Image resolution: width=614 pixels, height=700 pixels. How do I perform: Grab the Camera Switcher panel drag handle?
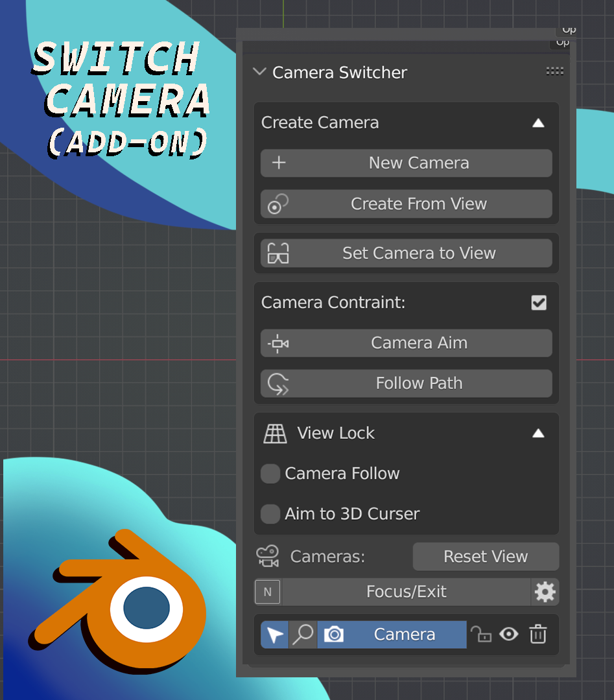tap(554, 71)
